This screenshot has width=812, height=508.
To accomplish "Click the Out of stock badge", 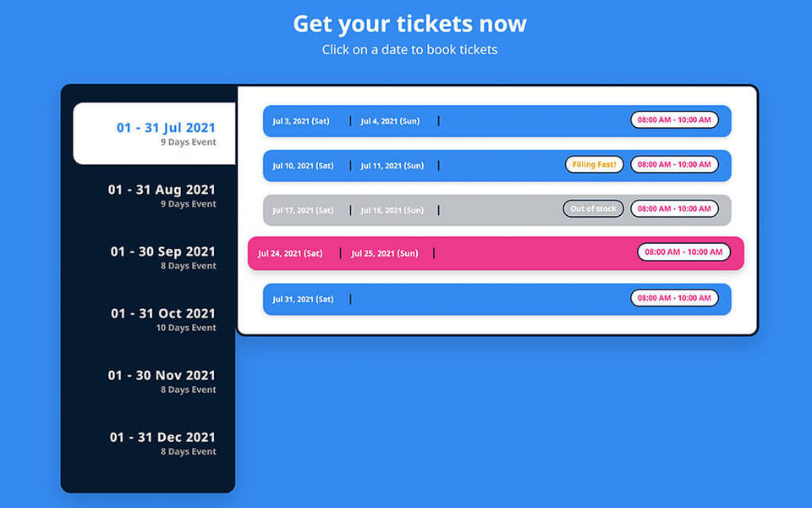I will click(593, 208).
